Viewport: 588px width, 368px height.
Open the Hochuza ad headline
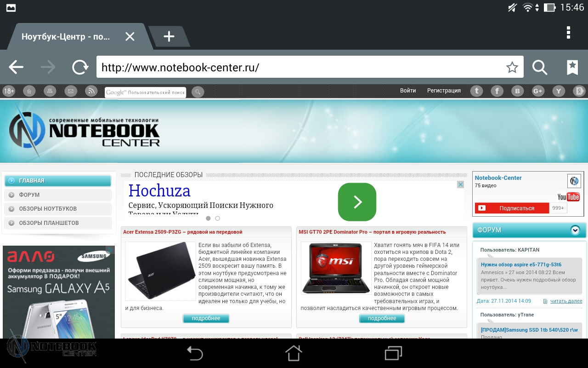159,190
